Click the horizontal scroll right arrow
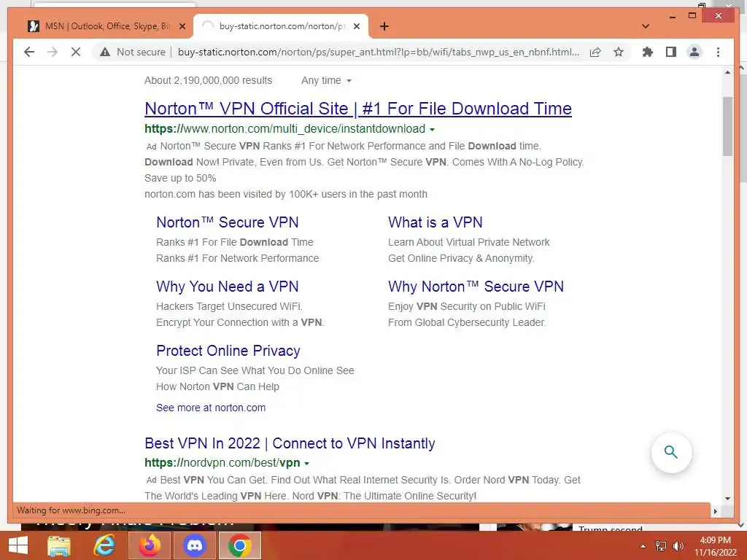The width and height of the screenshot is (747, 560). coord(715,511)
